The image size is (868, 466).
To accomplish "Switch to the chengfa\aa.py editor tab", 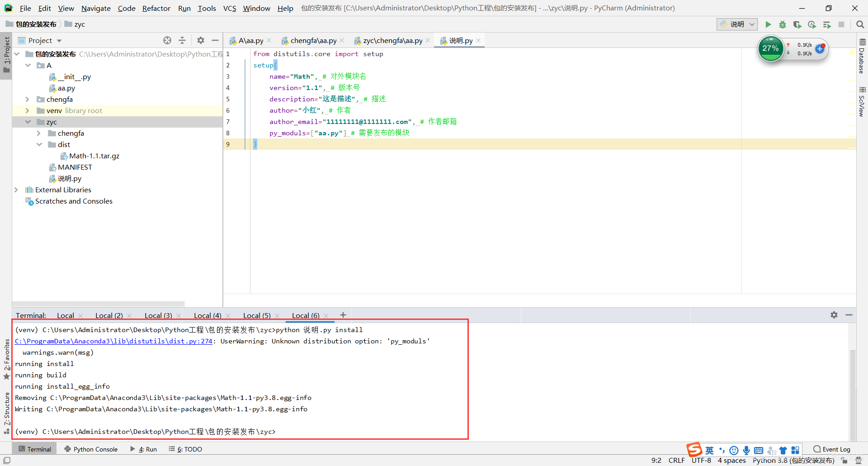I will 313,40.
